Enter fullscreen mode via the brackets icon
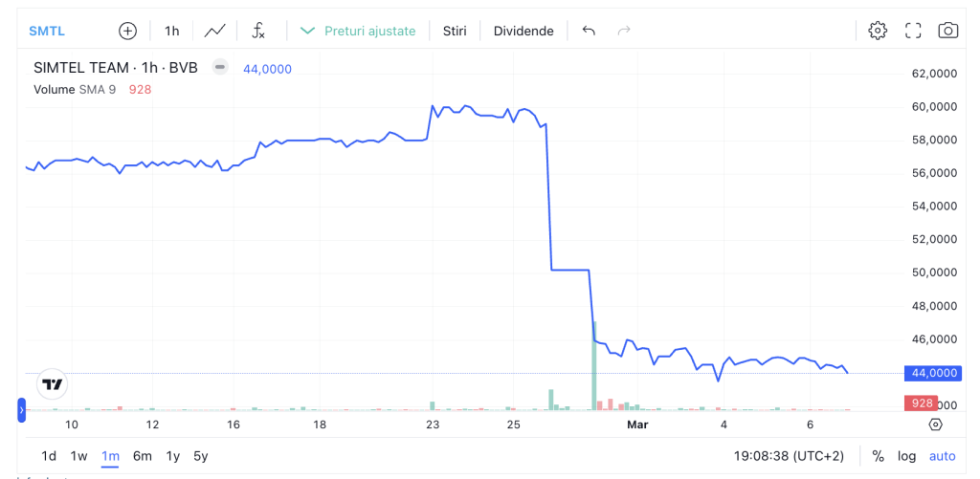Image resolution: width=980 pixels, height=479 pixels. (913, 31)
